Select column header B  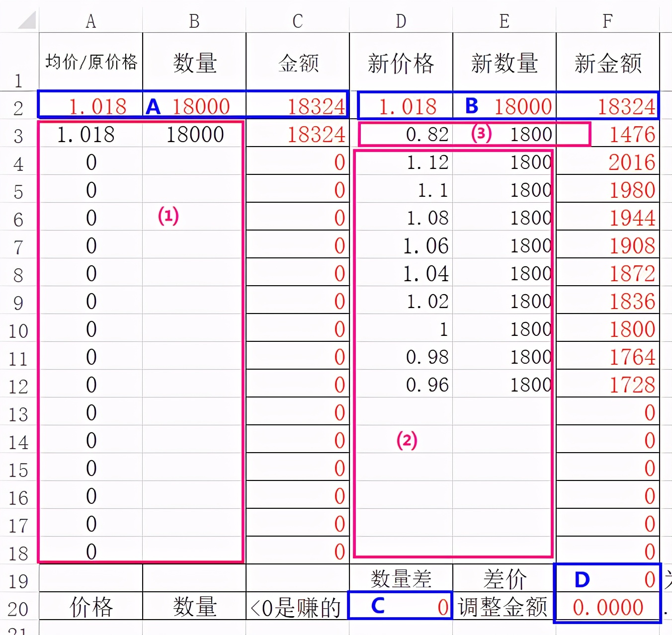point(193,21)
